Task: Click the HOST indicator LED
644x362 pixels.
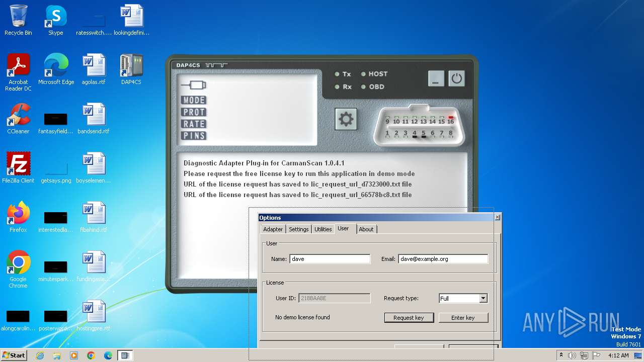Action: coord(363,74)
